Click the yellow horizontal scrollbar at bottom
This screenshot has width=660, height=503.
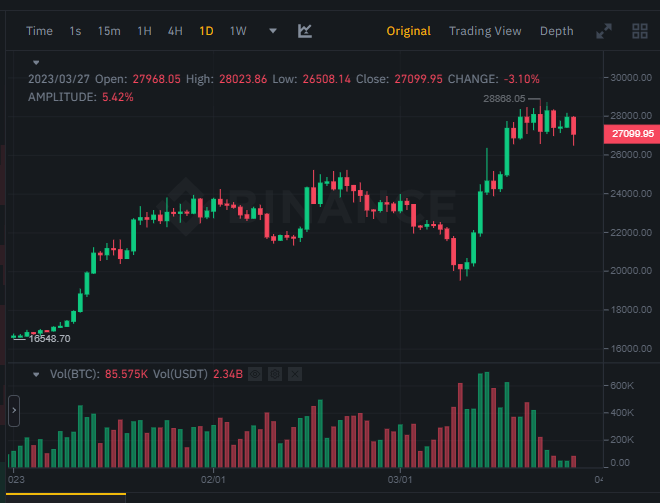tap(66, 494)
